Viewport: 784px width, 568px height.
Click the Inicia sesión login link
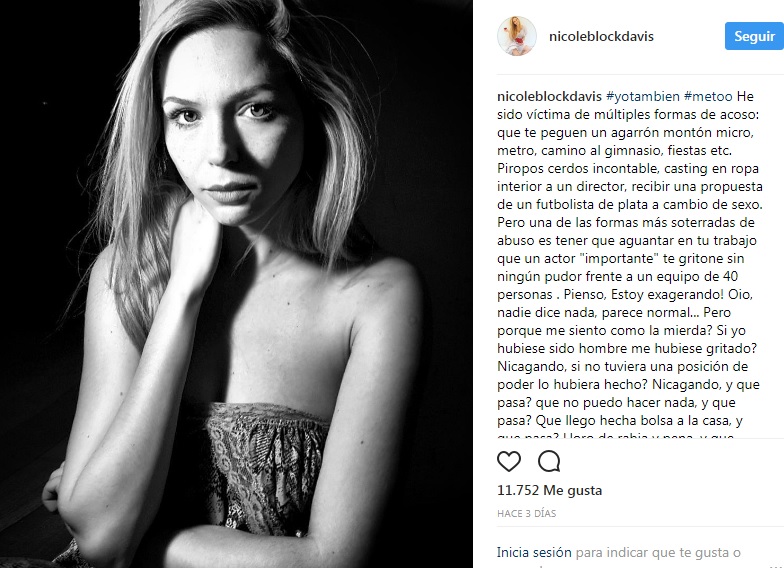[x=534, y=552]
